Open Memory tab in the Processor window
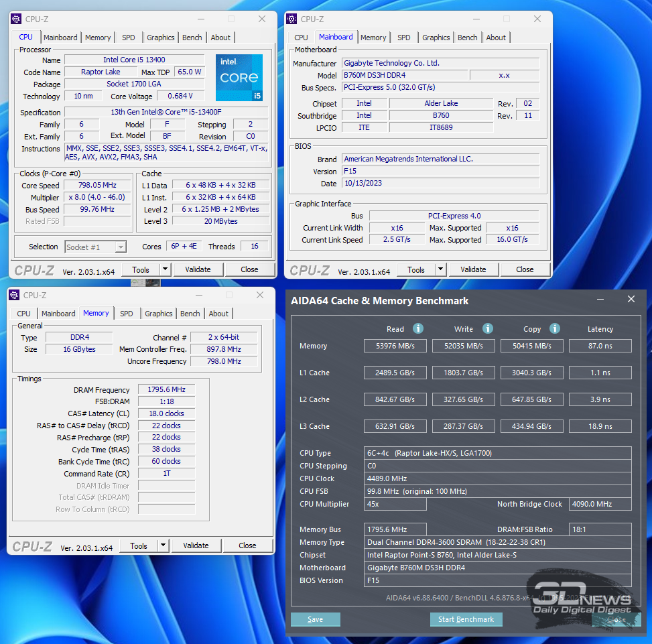 pos(98,38)
